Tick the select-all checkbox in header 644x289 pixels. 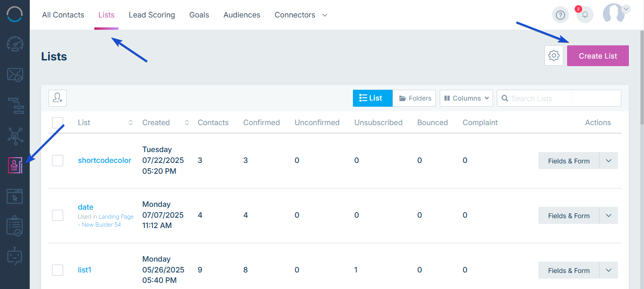point(58,123)
